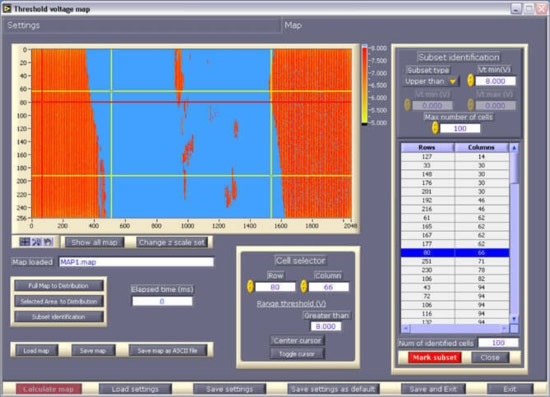
Task: Click the Vt min(V) stepper knob
Action: pyautogui.click(x=470, y=81)
